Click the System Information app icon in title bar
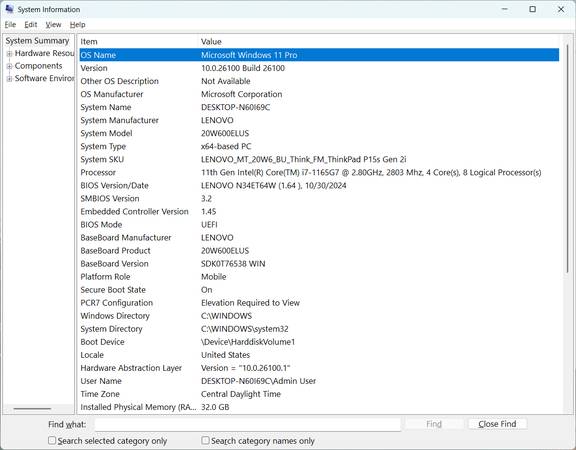 tap(10, 9)
